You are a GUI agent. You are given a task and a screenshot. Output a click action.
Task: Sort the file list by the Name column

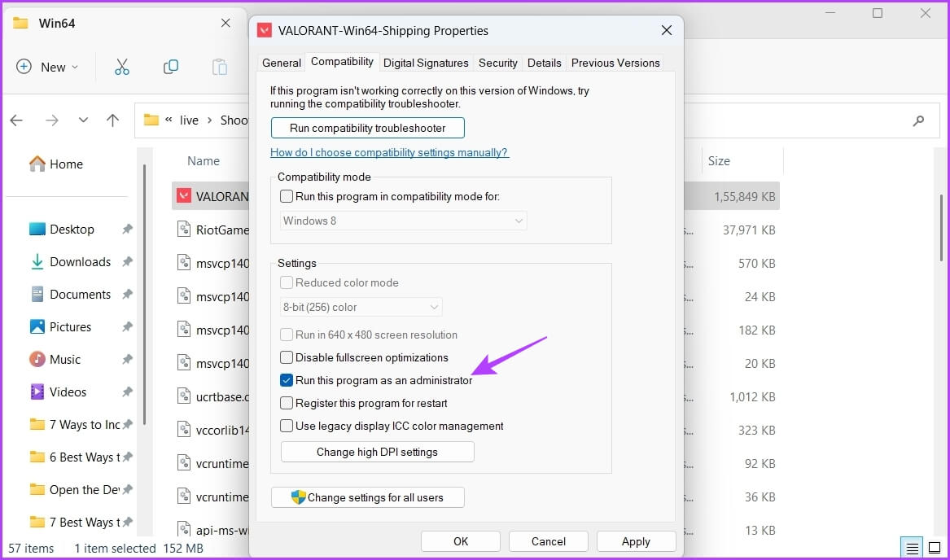pyautogui.click(x=204, y=160)
